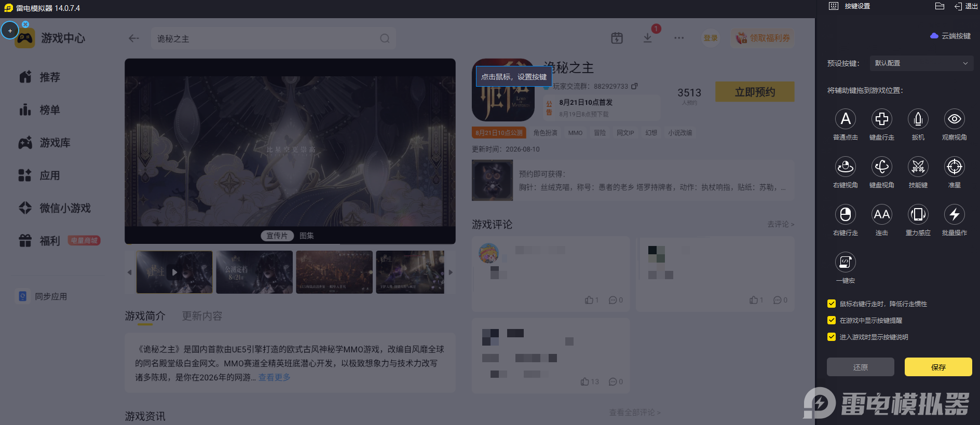Open the 榜单 rankings section
Viewport: 980px width, 425px height.
[x=40, y=110]
